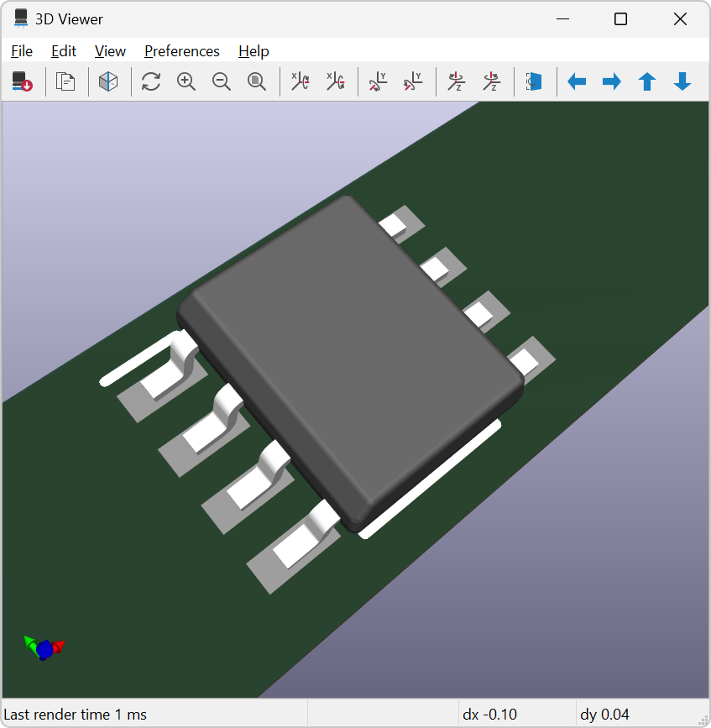Pan the view right using the arrow icon

click(612, 81)
